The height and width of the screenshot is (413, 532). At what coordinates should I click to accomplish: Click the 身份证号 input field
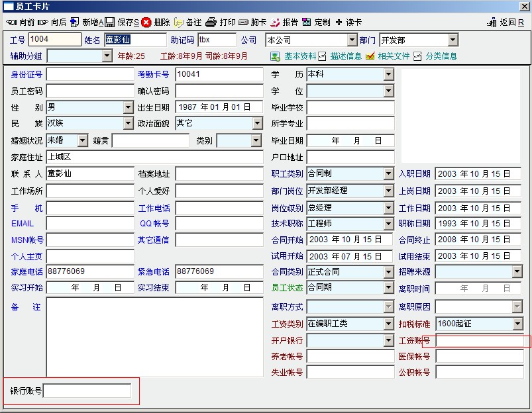click(89, 74)
